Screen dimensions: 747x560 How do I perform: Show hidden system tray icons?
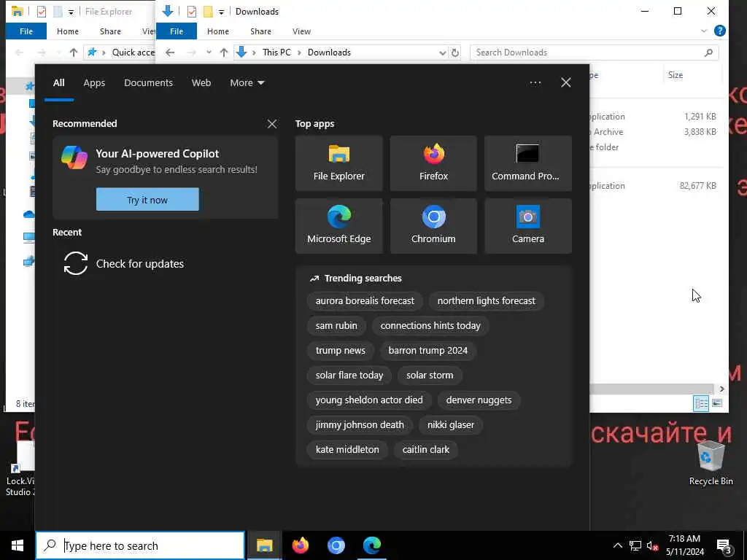click(x=617, y=545)
